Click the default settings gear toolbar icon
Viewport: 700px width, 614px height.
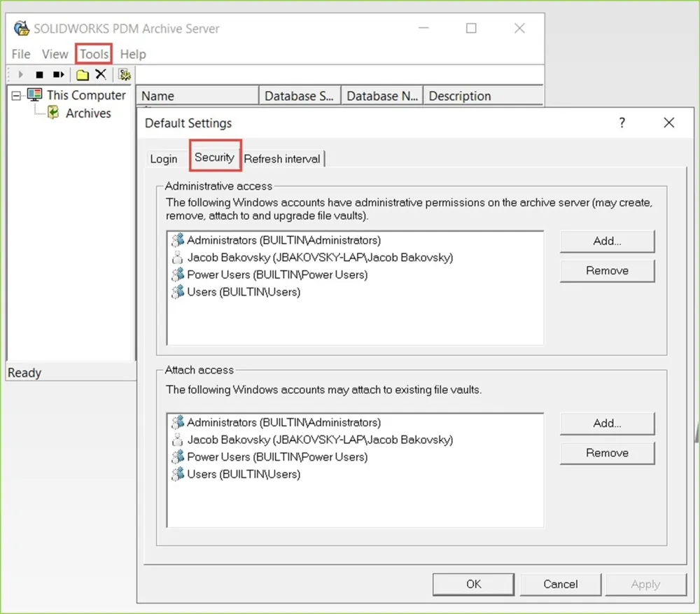(125, 74)
